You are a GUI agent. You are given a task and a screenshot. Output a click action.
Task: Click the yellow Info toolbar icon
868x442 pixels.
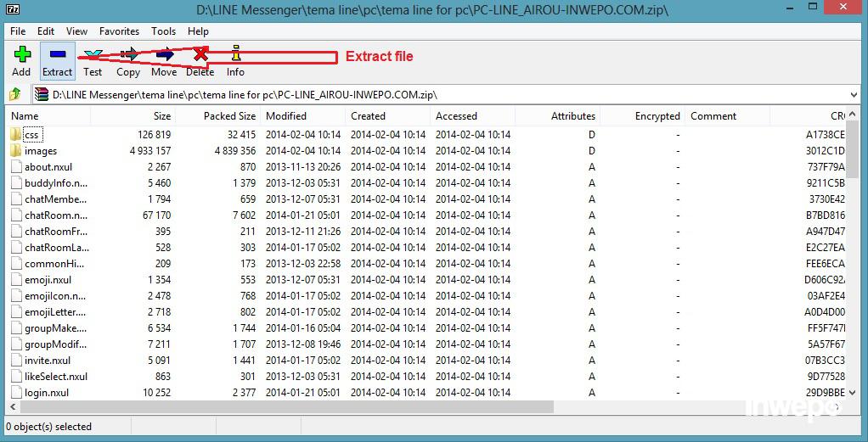coord(236,53)
